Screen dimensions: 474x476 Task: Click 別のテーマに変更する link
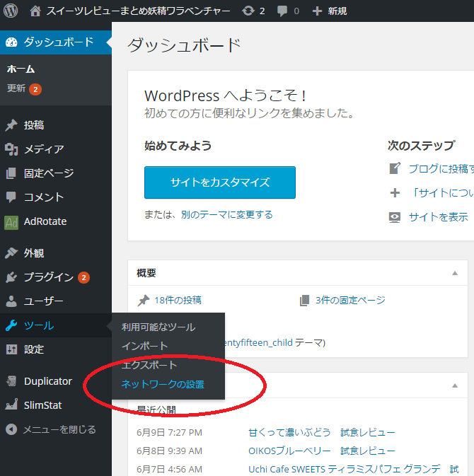pyautogui.click(x=227, y=214)
